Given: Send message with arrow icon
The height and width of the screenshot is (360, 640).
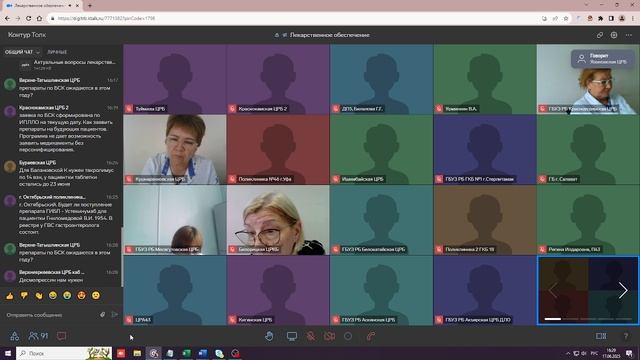Looking at the screenshot, I should click(115, 315).
